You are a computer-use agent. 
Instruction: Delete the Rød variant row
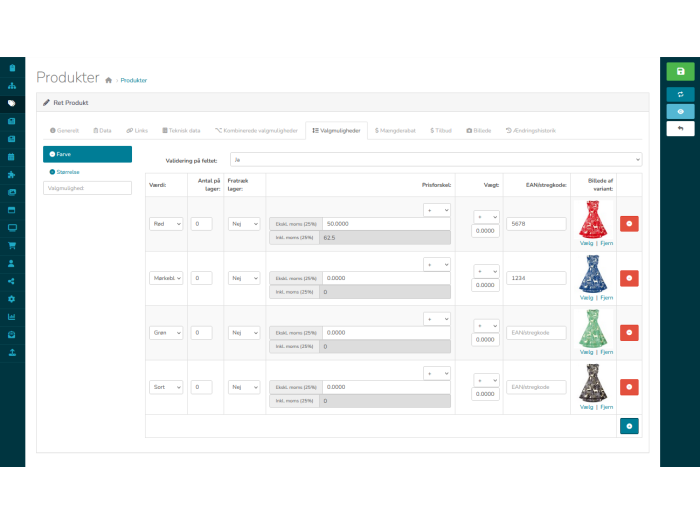point(629,224)
